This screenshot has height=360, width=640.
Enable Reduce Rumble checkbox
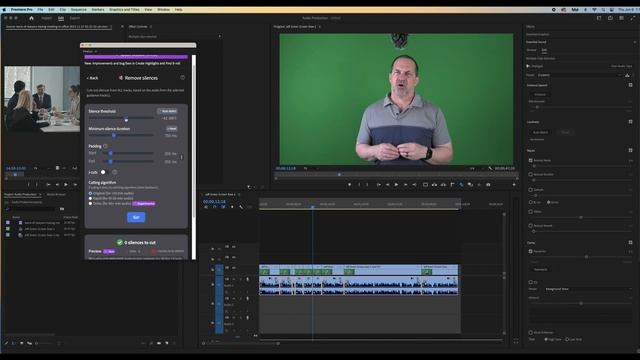pyautogui.click(x=531, y=174)
